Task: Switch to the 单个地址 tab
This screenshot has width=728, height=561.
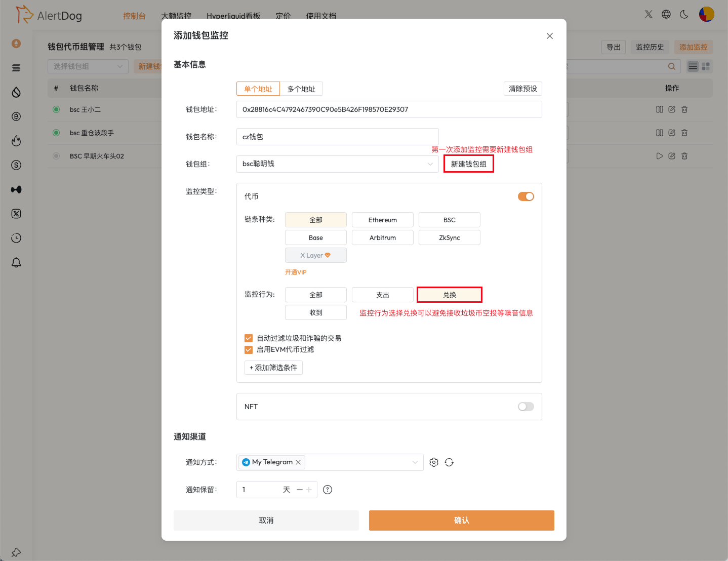Action: [258, 89]
